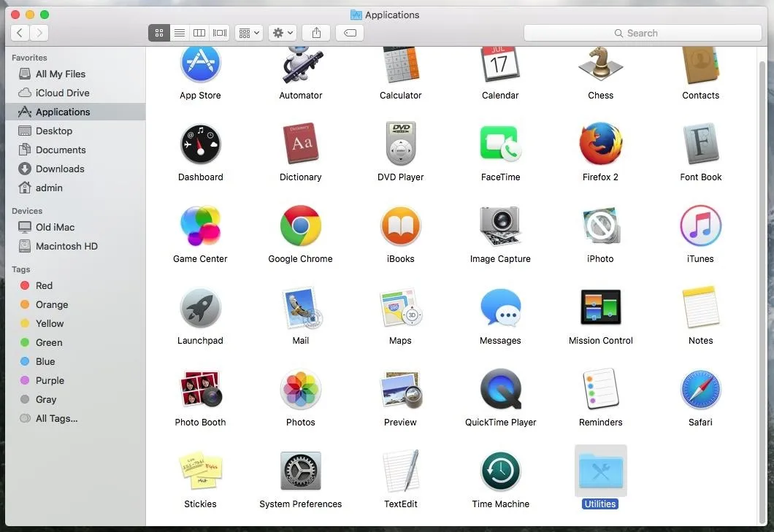The height and width of the screenshot is (532, 774).
Task: Click the Search field
Action: [643, 33]
